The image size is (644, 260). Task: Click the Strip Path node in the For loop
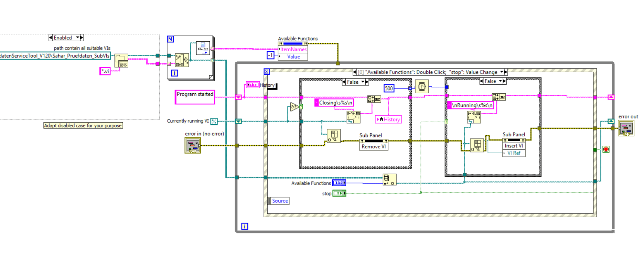click(x=182, y=60)
